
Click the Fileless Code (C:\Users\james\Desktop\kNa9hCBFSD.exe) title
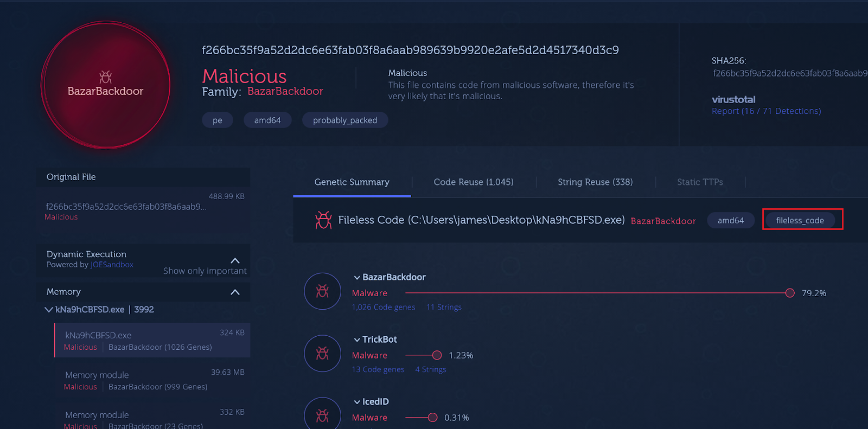(481, 220)
